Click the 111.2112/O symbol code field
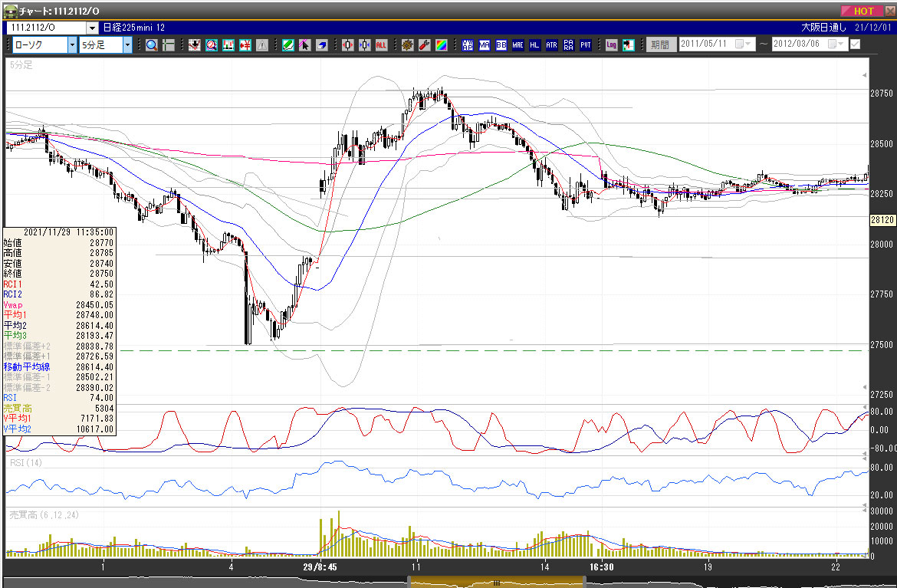 click(47, 28)
